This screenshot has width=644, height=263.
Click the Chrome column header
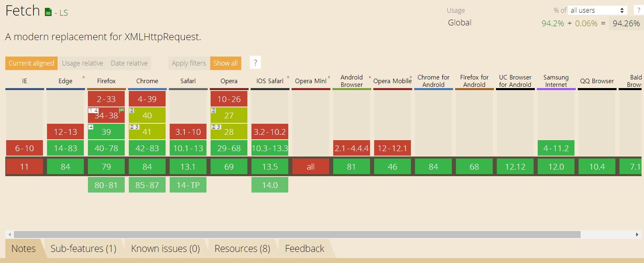(x=147, y=81)
